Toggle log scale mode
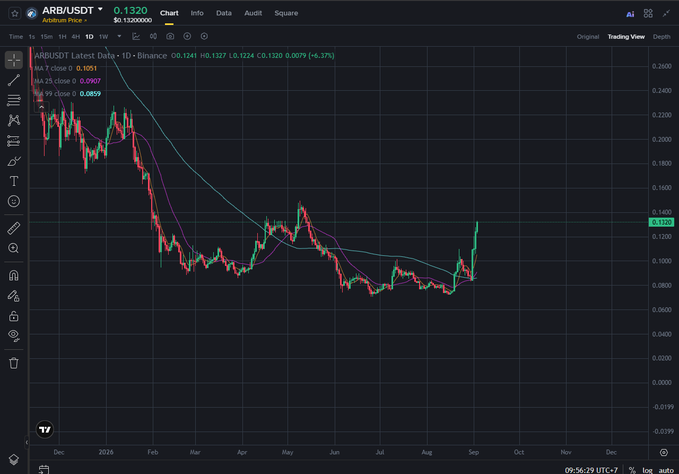Image resolution: width=679 pixels, height=474 pixels. (647, 470)
